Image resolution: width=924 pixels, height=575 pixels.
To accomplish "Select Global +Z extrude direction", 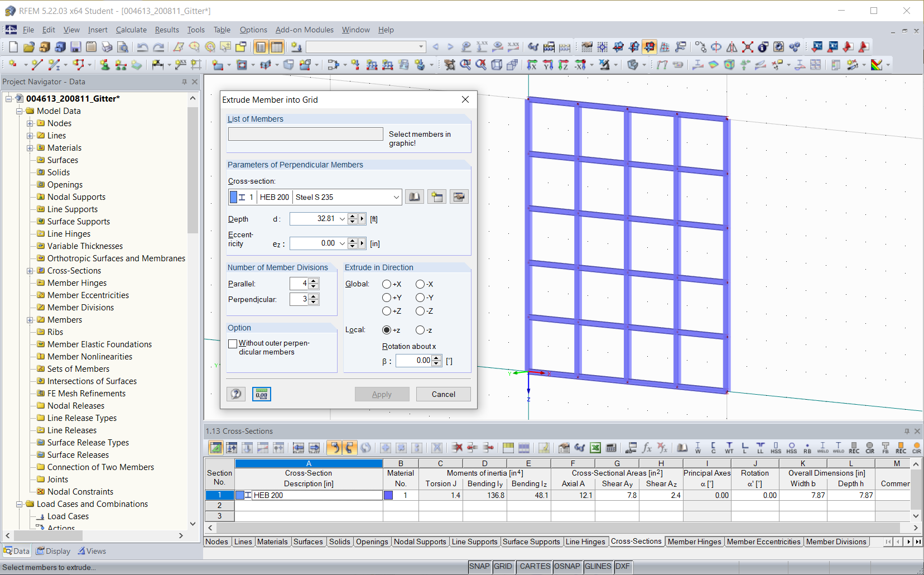I will pos(387,311).
